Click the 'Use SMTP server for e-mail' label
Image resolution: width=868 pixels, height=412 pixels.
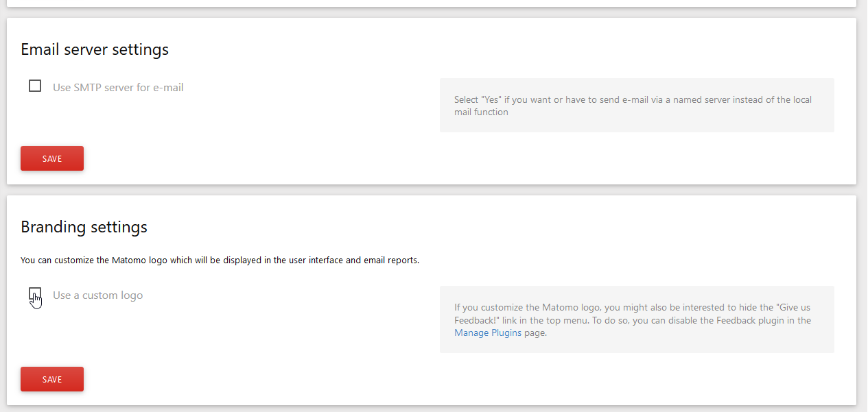click(x=118, y=88)
